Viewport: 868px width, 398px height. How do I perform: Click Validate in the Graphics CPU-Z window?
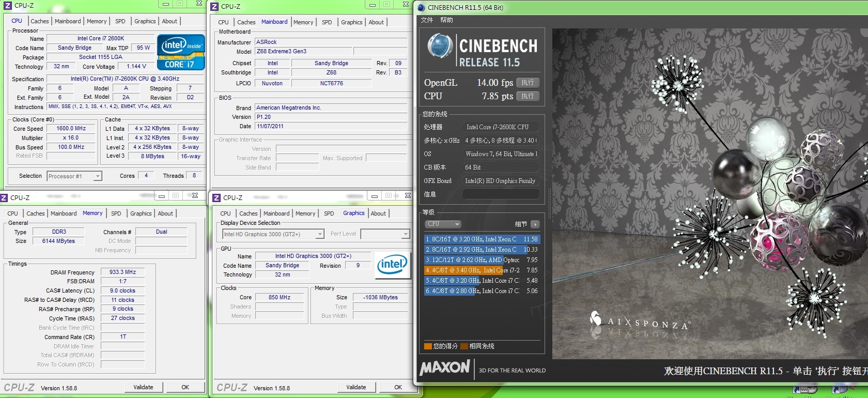point(356,387)
